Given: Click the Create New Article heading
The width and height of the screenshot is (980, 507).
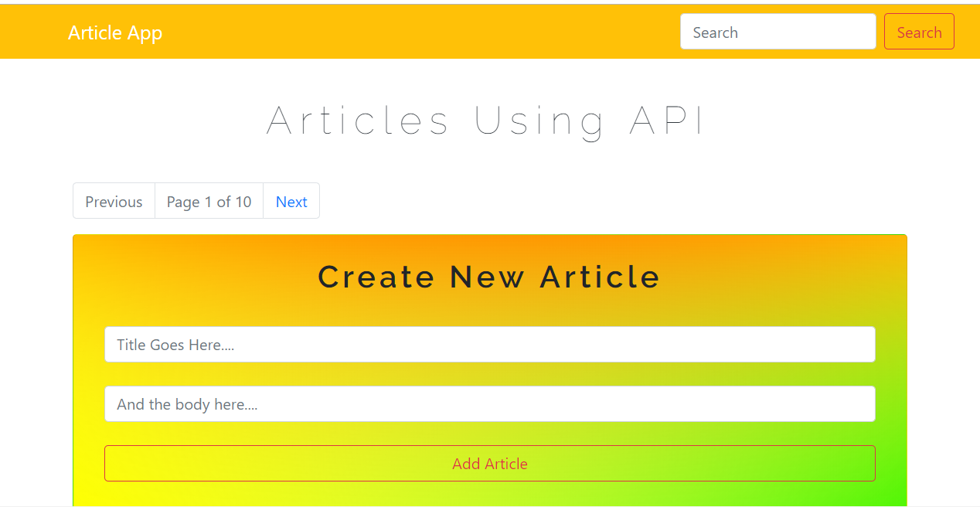Looking at the screenshot, I should [489, 277].
